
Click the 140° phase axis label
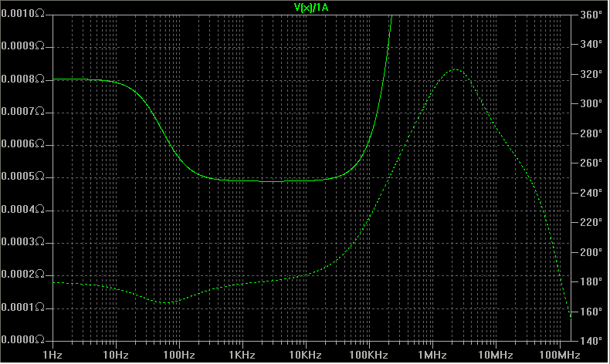pyautogui.click(x=591, y=341)
